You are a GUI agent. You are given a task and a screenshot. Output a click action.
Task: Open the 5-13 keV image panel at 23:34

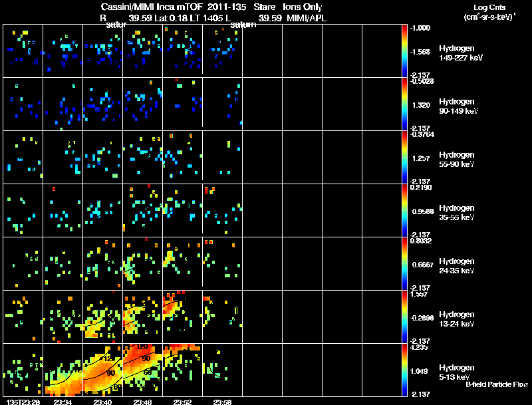coord(63,370)
